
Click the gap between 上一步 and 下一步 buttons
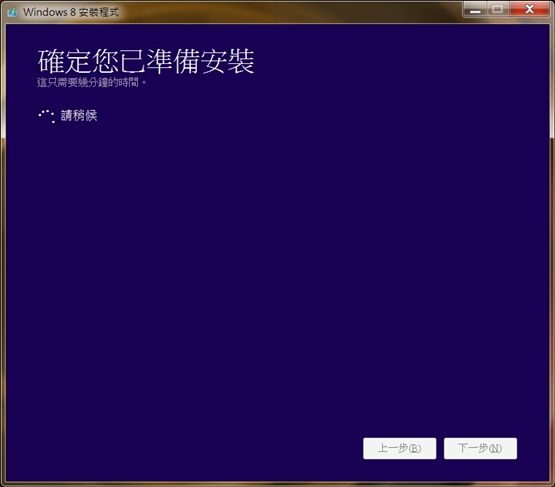click(440, 448)
